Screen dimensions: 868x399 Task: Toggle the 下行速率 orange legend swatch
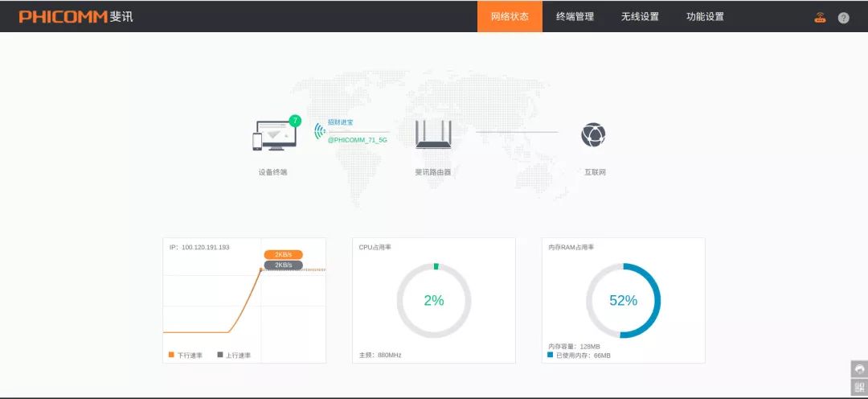[172, 355]
